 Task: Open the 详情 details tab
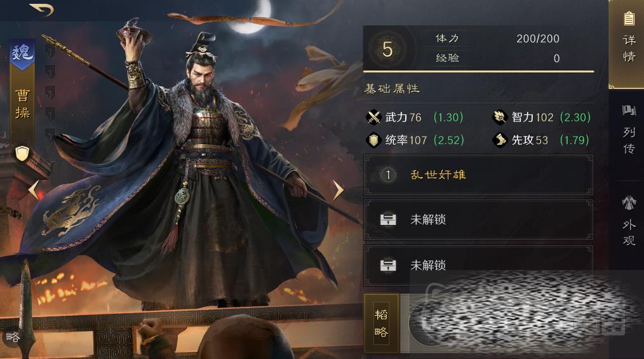627,43
